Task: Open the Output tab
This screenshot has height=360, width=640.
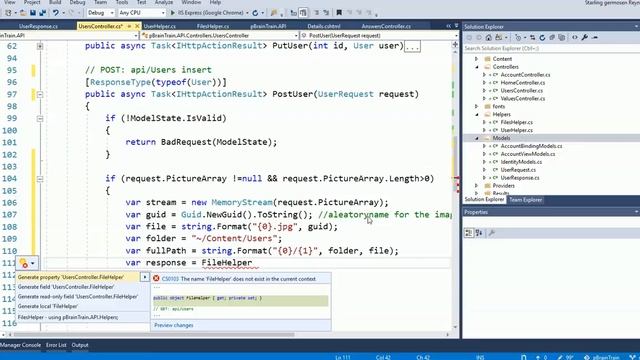Action: (x=80, y=345)
